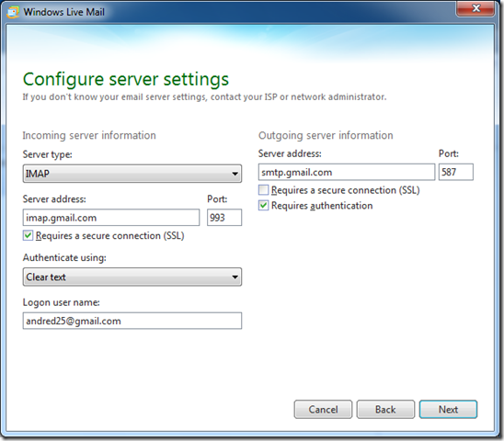Click the Logon user name: label

point(61,302)
